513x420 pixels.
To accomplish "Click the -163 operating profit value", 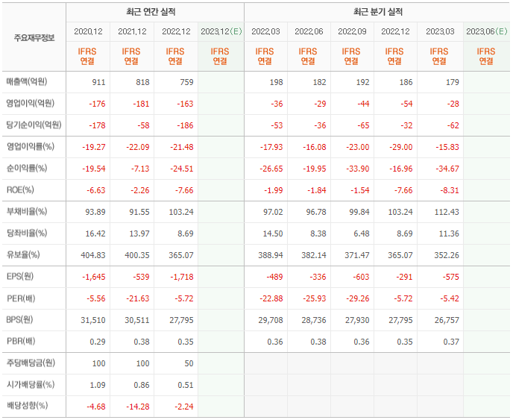I will tap(185, 104).
